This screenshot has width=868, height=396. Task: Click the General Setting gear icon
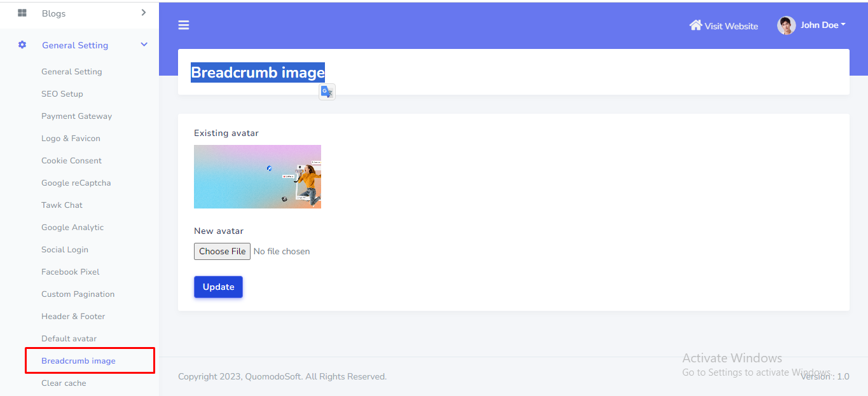(x=22, y=45)
